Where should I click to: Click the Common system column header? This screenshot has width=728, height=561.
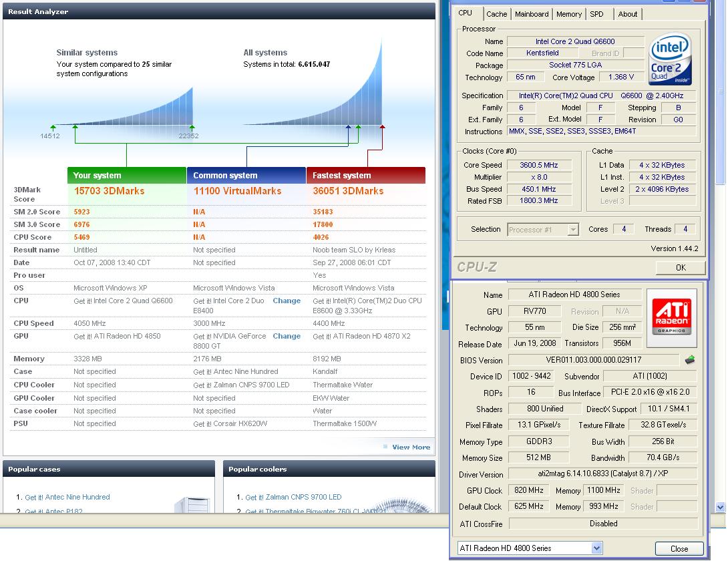pos(246,175)
